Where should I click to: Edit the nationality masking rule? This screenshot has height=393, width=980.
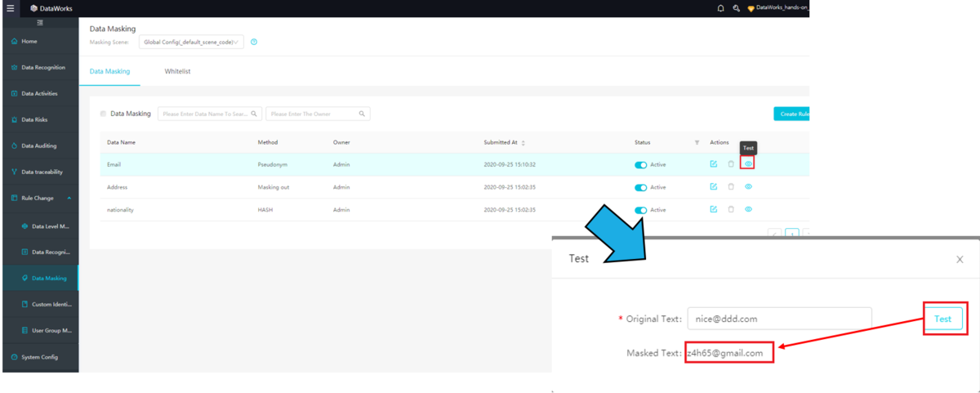(713, 209)
